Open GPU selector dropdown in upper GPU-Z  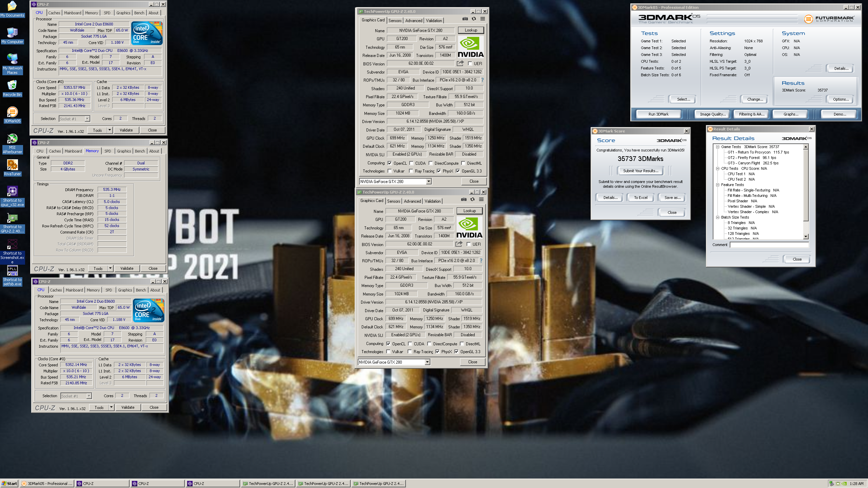(429, 182)
